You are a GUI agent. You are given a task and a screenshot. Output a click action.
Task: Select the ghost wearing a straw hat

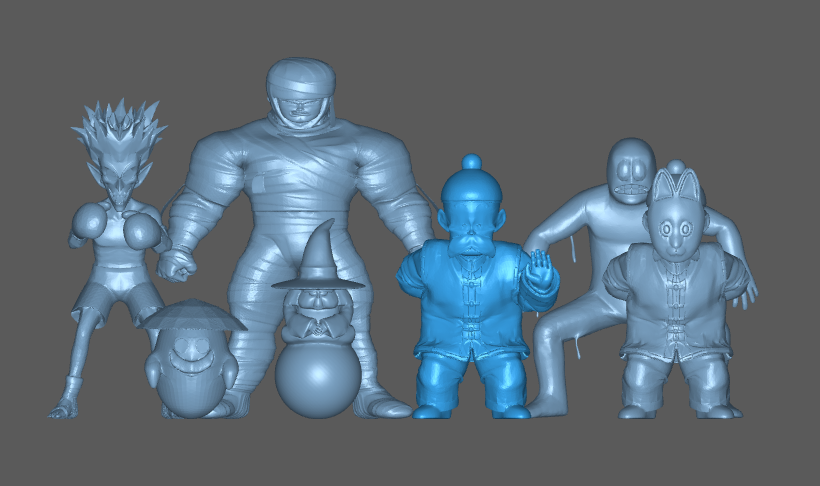[x=192, y=361]
